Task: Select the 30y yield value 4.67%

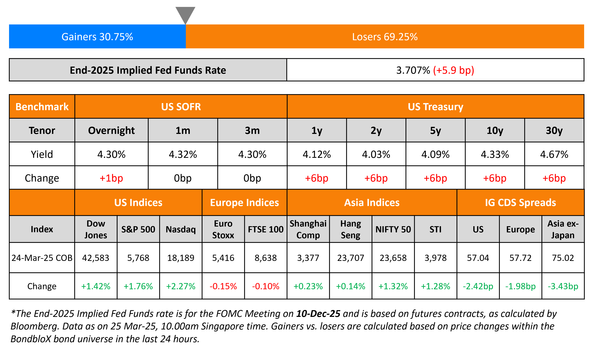Action: (x=554, y=154)
